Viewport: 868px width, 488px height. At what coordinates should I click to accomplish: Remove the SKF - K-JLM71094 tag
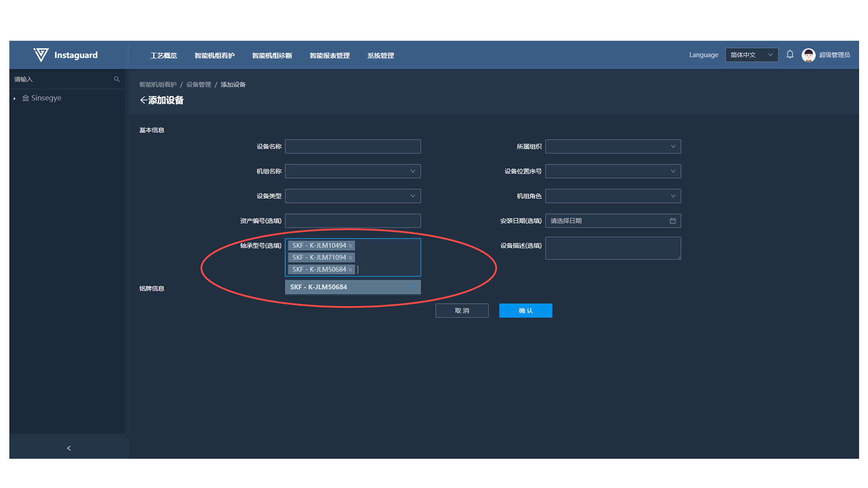pos(350,258)
